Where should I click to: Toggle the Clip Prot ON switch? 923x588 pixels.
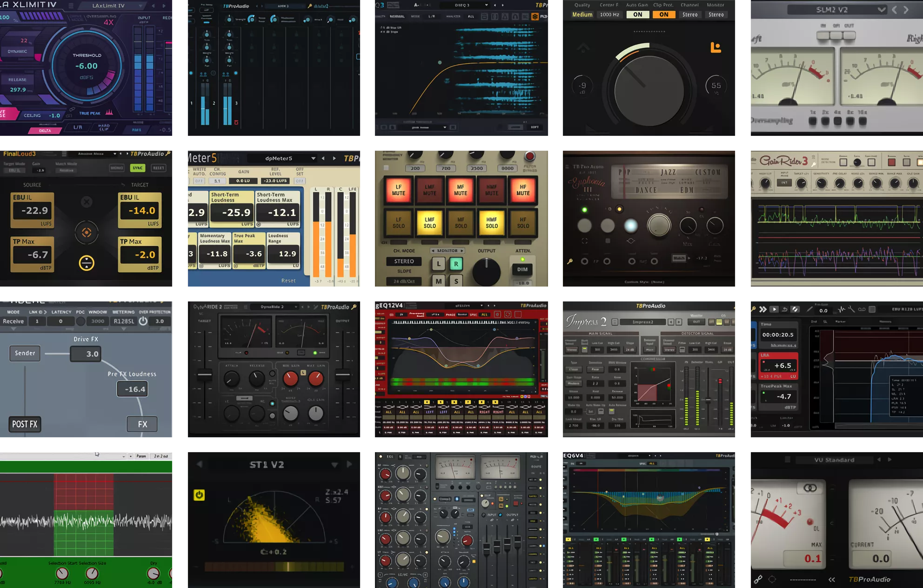pos(664,14)
